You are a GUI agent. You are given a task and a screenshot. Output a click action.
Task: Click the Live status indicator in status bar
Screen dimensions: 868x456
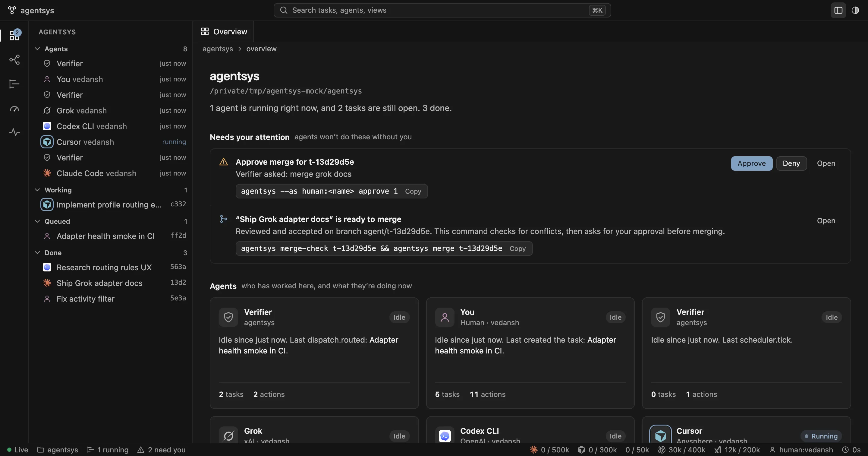pos(17,450)
